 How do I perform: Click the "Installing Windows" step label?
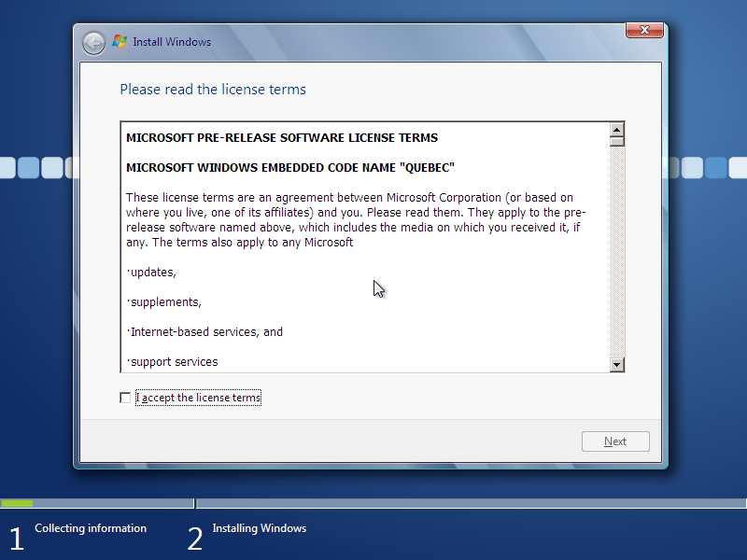260,528
